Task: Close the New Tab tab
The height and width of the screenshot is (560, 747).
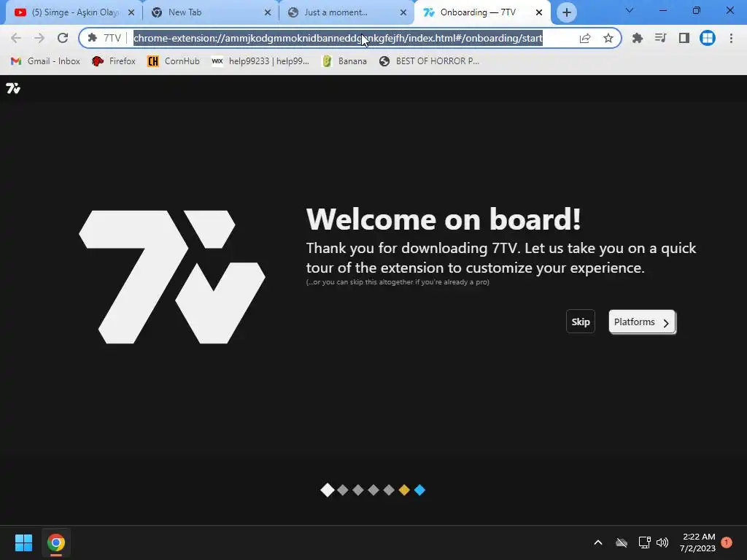Action: [267, 12]
